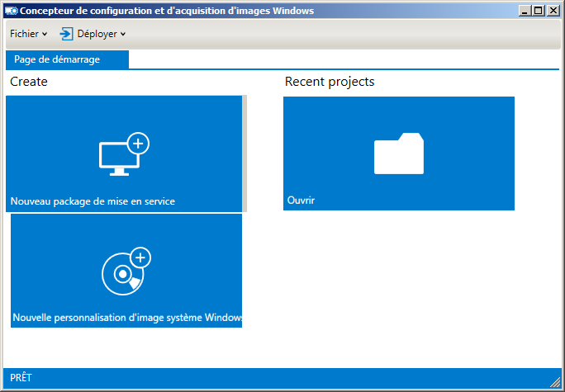Click Nouveau package de mise en service tile

(x=124, y=153)
